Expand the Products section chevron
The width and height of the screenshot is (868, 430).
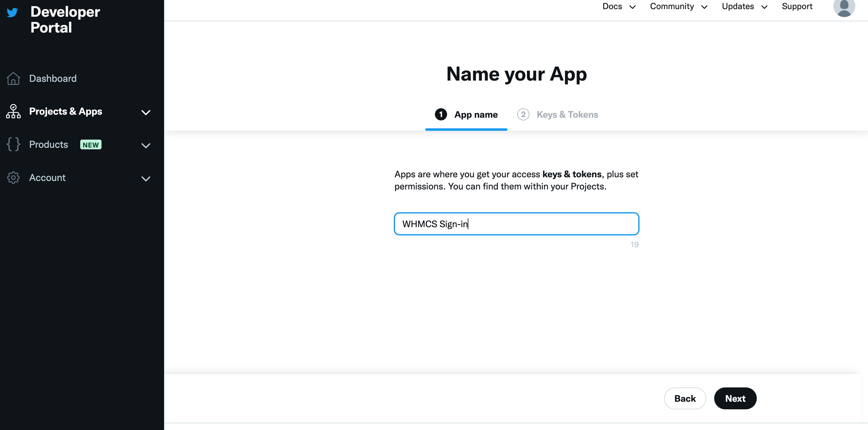coord(146,145)
